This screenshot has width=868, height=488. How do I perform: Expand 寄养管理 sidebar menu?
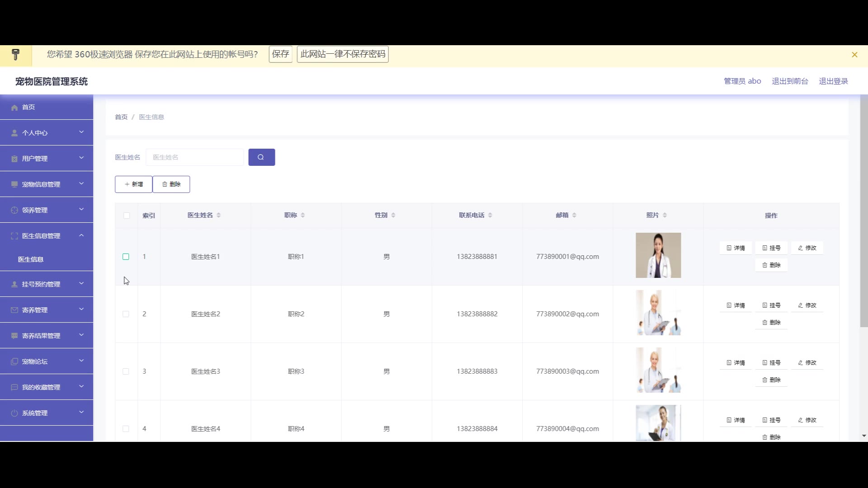47,310
